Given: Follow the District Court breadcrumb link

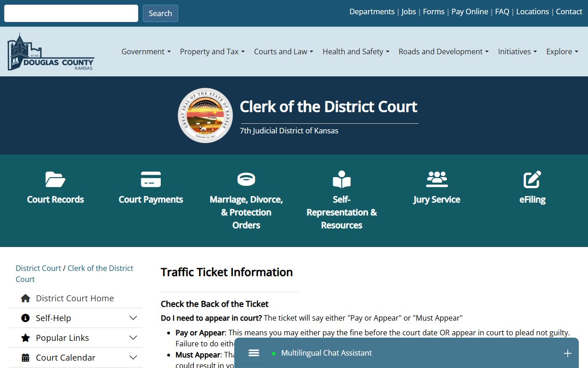Looking at the screenshot, I should (x=39, y=268).
